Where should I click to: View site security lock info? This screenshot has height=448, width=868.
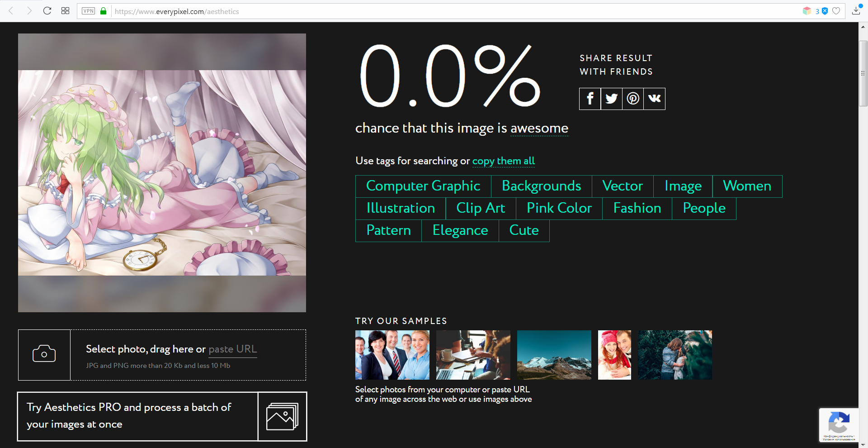click(x=103, y=11)
